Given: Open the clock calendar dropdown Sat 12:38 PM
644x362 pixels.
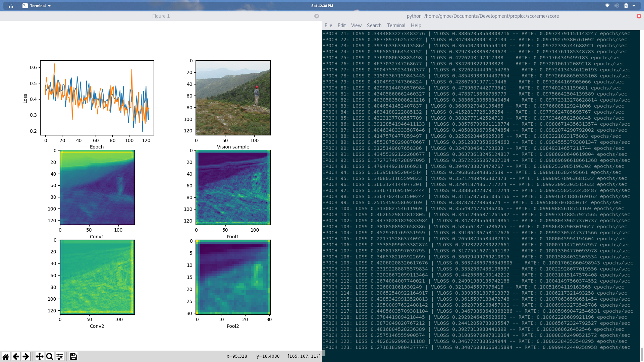Looking at the screenshot, I should (x=322, y=6).
